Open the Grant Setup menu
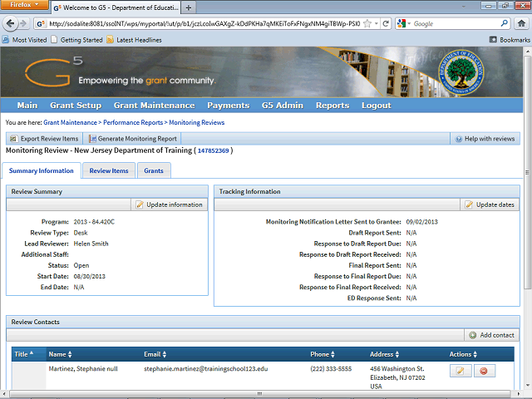Screen dimensions: 532x399 76,106
